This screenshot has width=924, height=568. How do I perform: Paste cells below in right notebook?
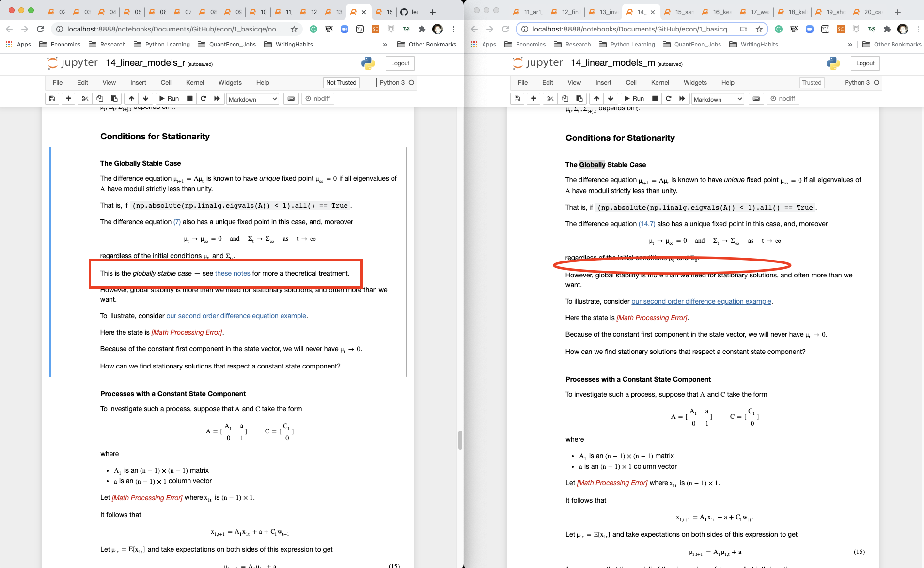tap(579, 99)
